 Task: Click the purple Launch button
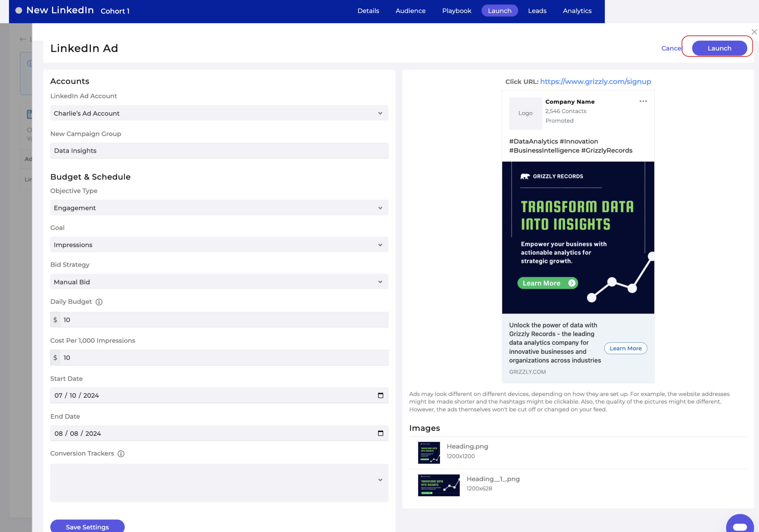[719, 48]
